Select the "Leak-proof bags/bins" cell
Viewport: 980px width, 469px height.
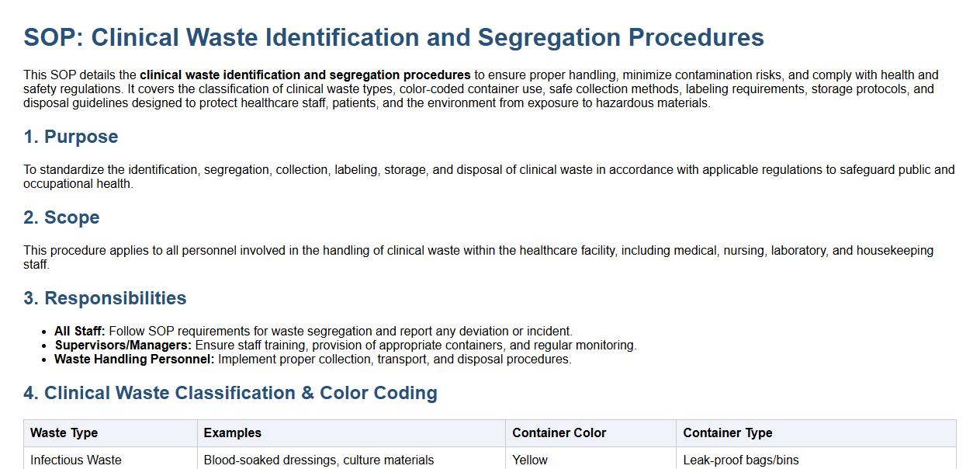(x=741, y=460)
